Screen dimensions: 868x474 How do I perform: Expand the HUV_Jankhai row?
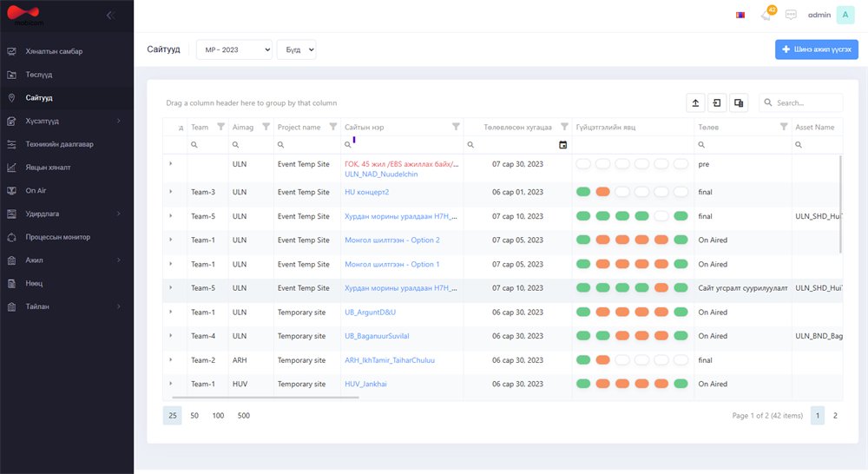pyautogui.click(x=170, y=383)
